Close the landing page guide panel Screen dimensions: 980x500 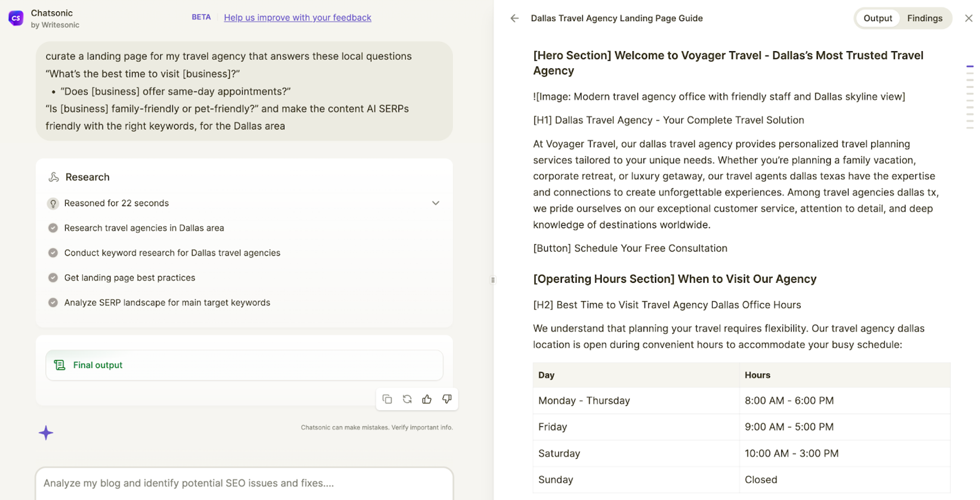click(x=968, y=18)
